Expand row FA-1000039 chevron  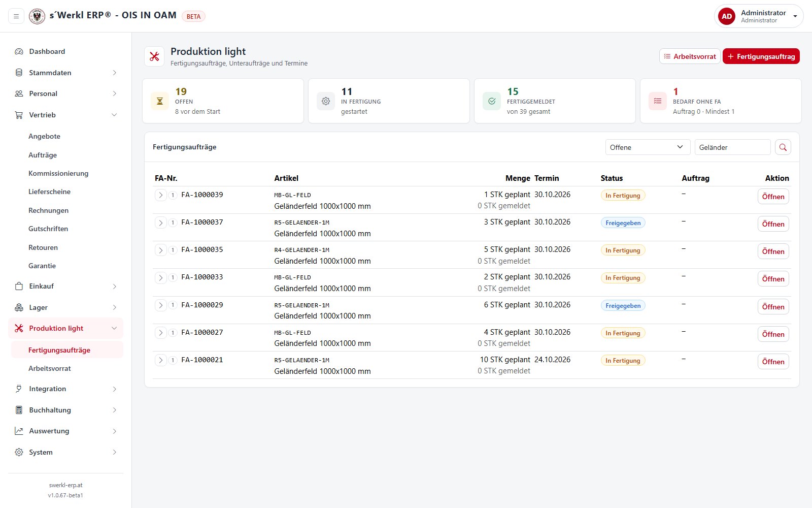[x=161, y=195]
